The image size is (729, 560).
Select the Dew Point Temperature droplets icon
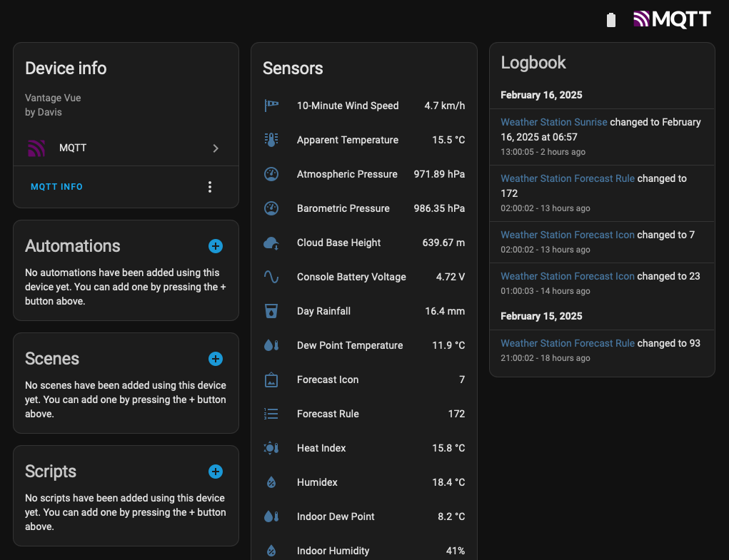click(271, 345)
